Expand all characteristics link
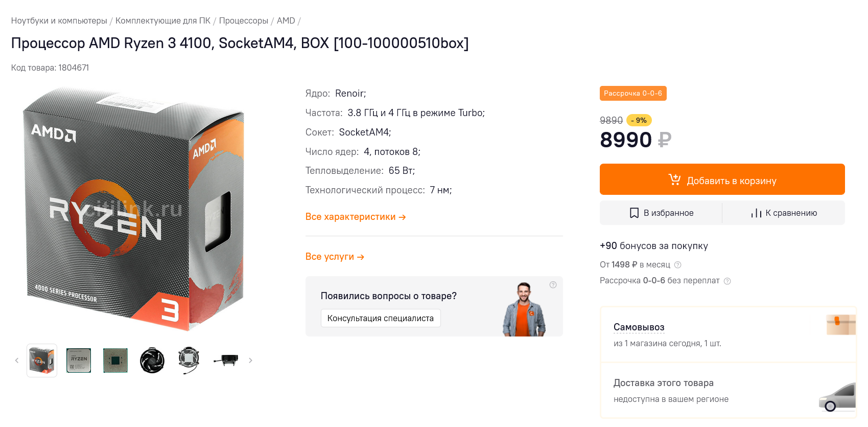This screenshot has height=427, width=868. click(x=356, y=217)
